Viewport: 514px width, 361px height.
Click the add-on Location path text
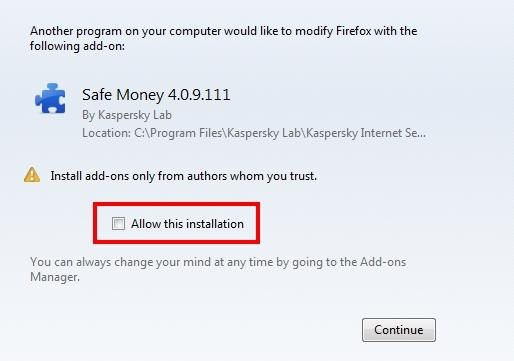pyautogui.click(x=254, y=133)
